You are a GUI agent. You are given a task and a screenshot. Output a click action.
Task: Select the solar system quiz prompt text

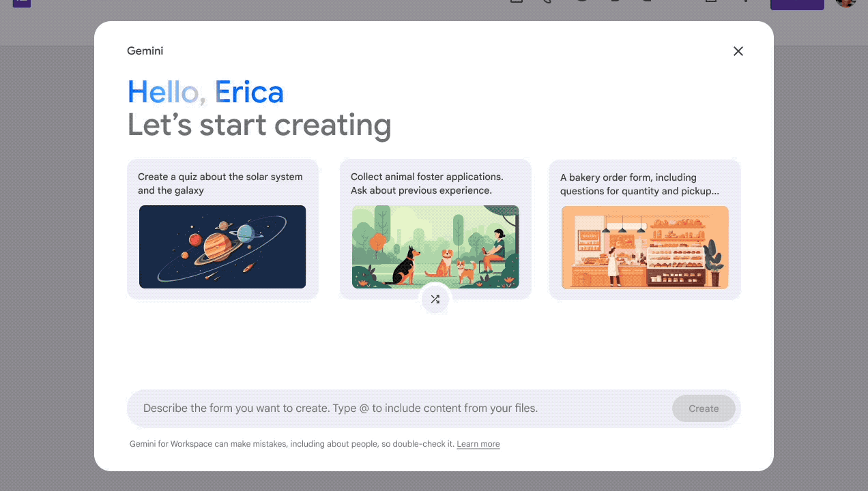click(220, 183)
